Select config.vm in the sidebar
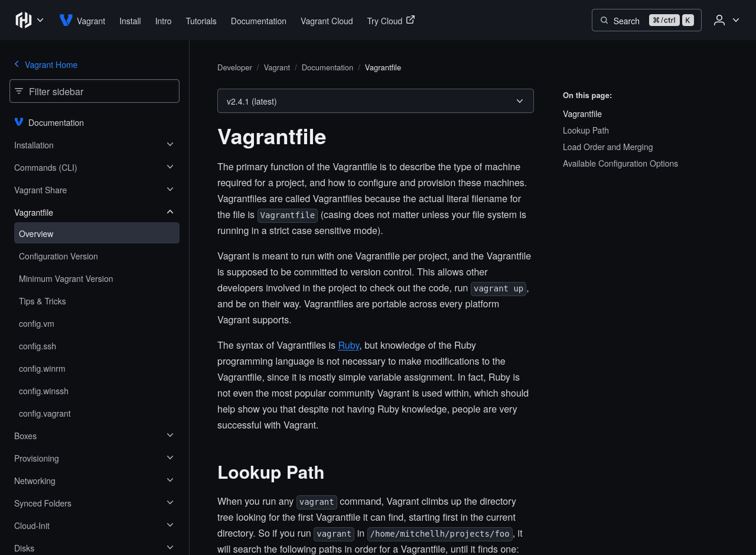Viewport: 756px width, 555px height. (37, 324)
